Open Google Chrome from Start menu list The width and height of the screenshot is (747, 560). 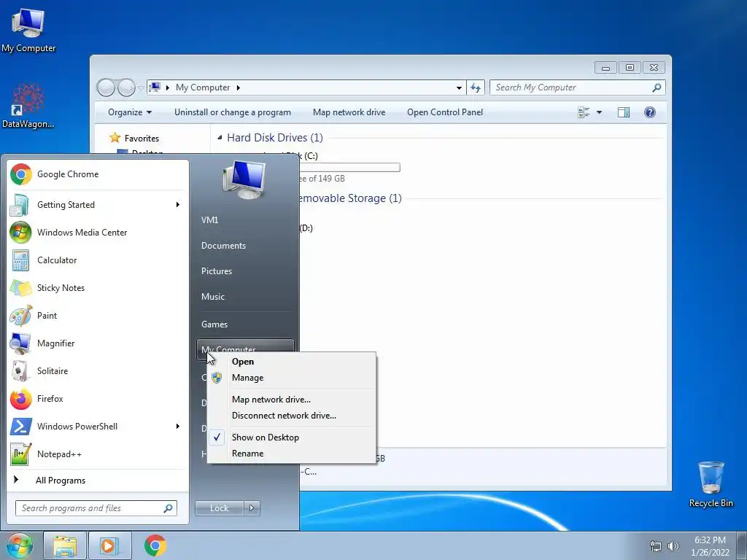click(98, 174)
